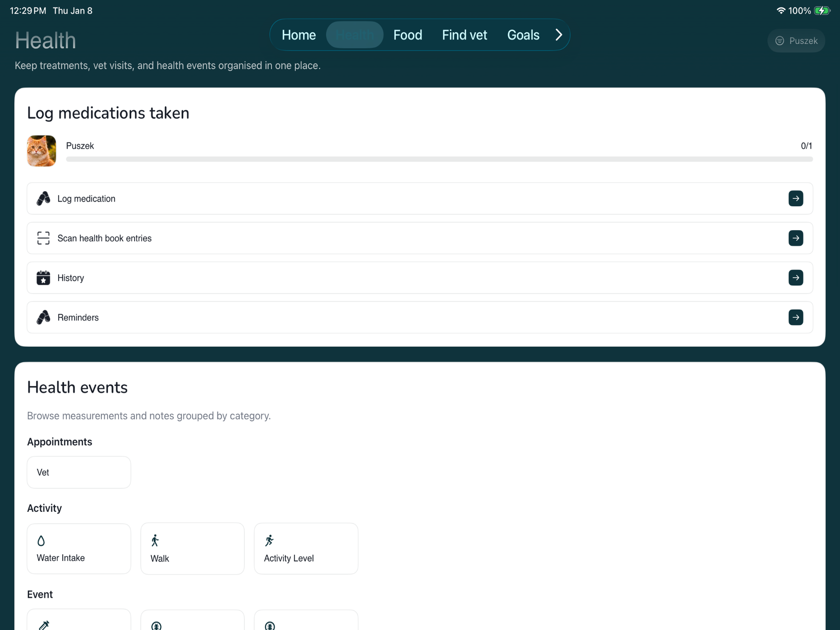
Task: Switch to the Home tab
Action: (299, 35)
